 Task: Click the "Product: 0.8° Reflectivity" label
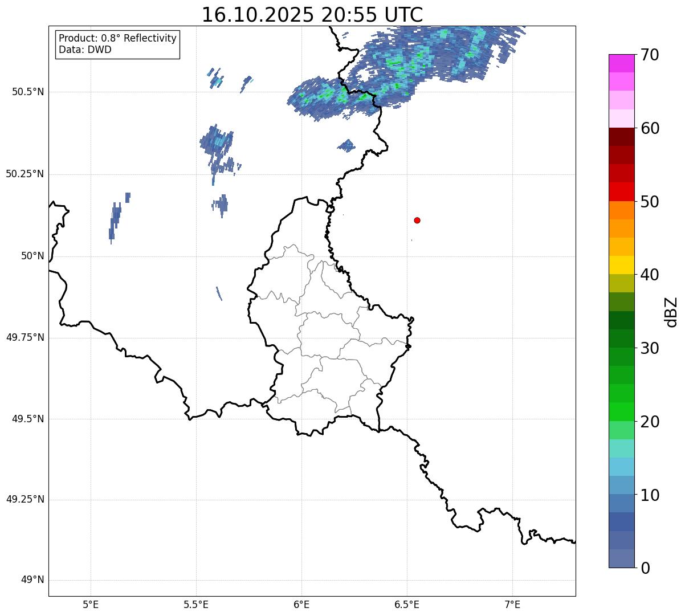tap(118, 38)
